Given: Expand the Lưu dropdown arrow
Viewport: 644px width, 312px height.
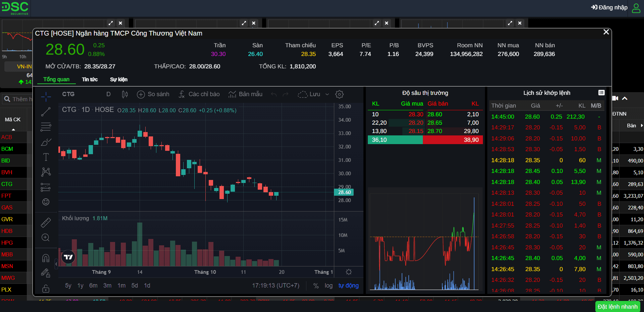Looking at the screenshot, I should [x=327, y=94].
